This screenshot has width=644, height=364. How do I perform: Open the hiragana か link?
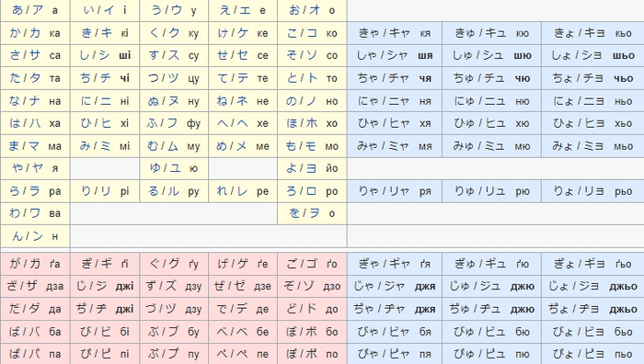[15, 32]
